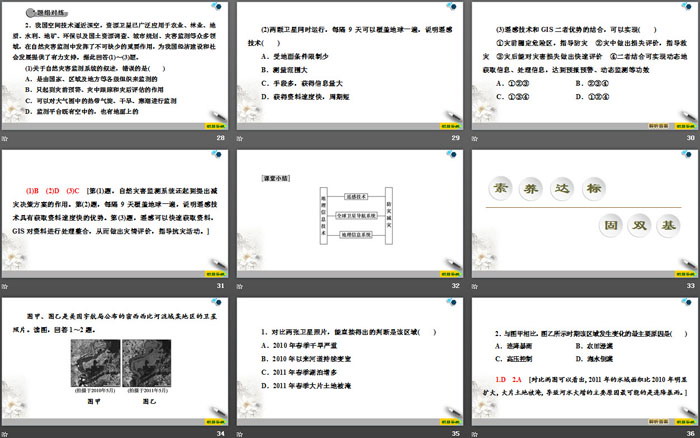
Task: Select slide 32 containing the summary diagram
Action: tap(349, 211)
